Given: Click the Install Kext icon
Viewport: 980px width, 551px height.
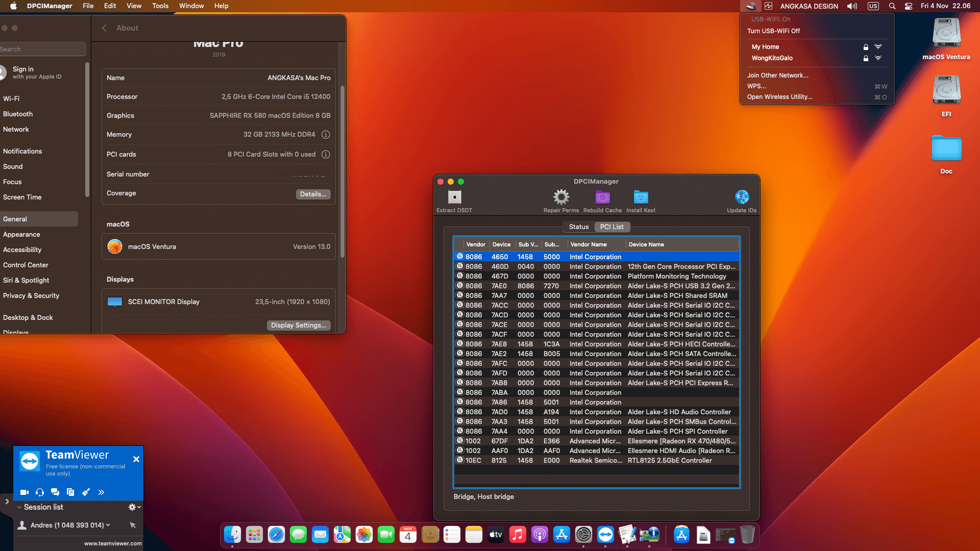Looking at the screenshot, I should (x=641, y=197).
